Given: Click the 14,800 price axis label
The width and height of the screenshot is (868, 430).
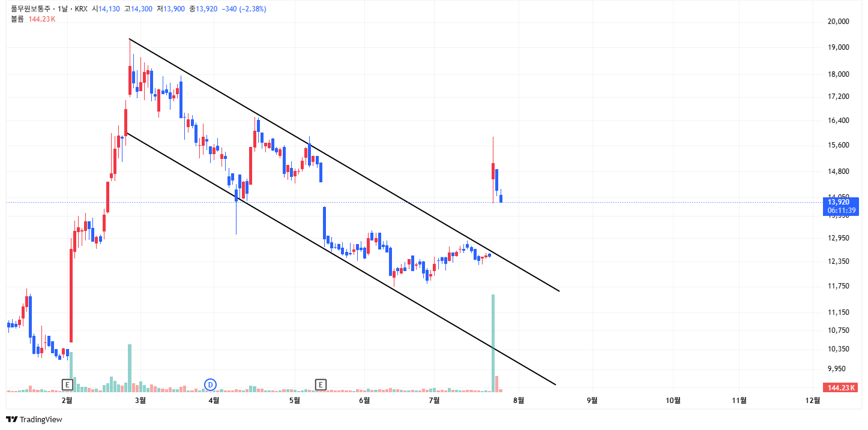Looking at the screenshot, I should click(838, 172).
